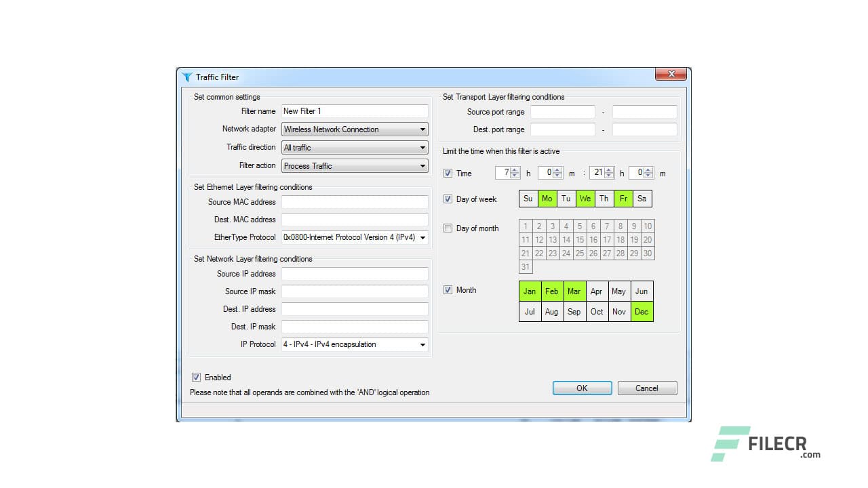Screen dimensions: 868x488
Task: Click the Source IP address field
Action: [x=354, y=273]
